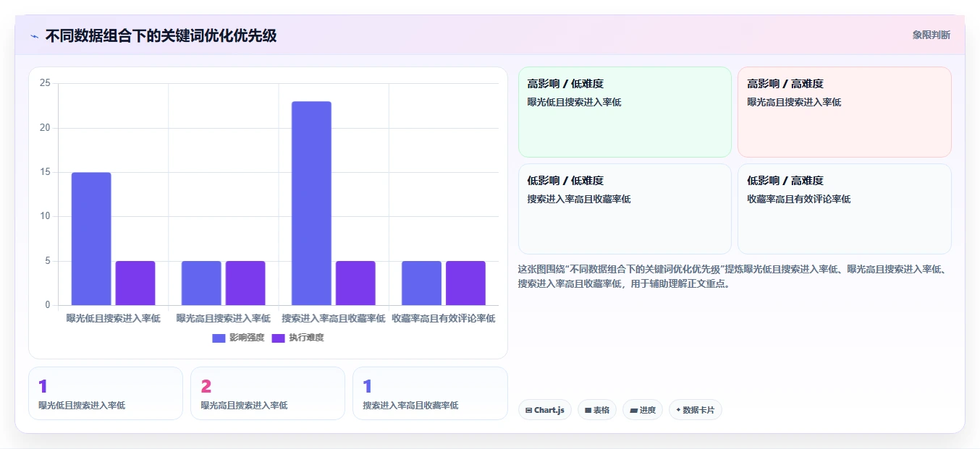This screenshot has width=980, height=449.
Task: Toggle the 影响强度 legend item in the chart
Action: point(238,338)
